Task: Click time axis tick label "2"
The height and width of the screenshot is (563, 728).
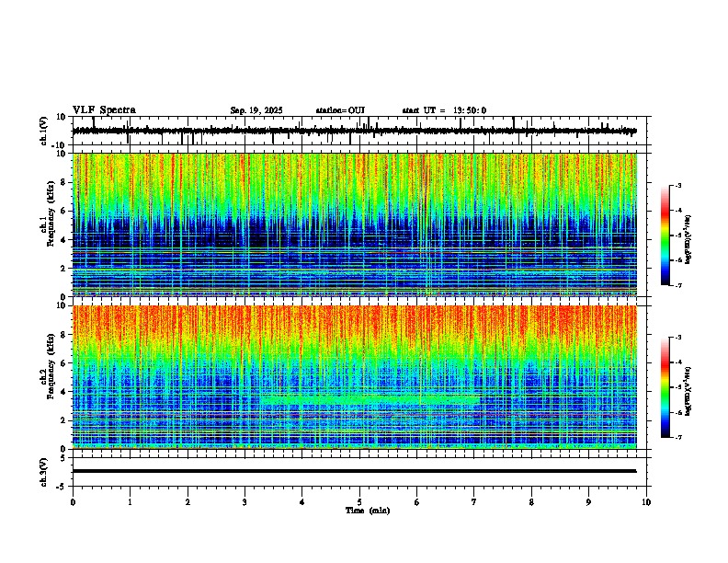Action: [x=188, y=502]
